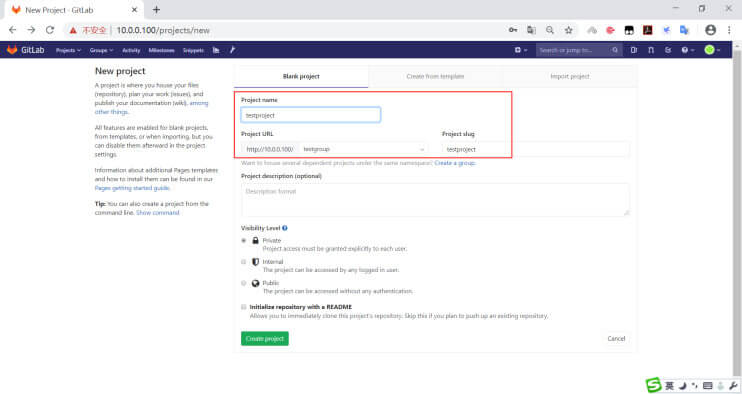
Task: Open Snippets in the top navbar
Action: pos(193,50)
